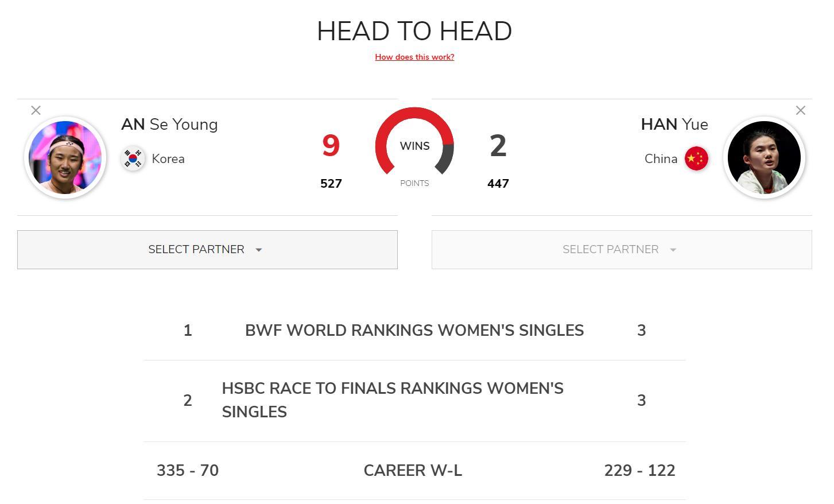This screenshot has height=504, width=834.
Task: Click the Wins donut chart
Action: click(414, 141)
